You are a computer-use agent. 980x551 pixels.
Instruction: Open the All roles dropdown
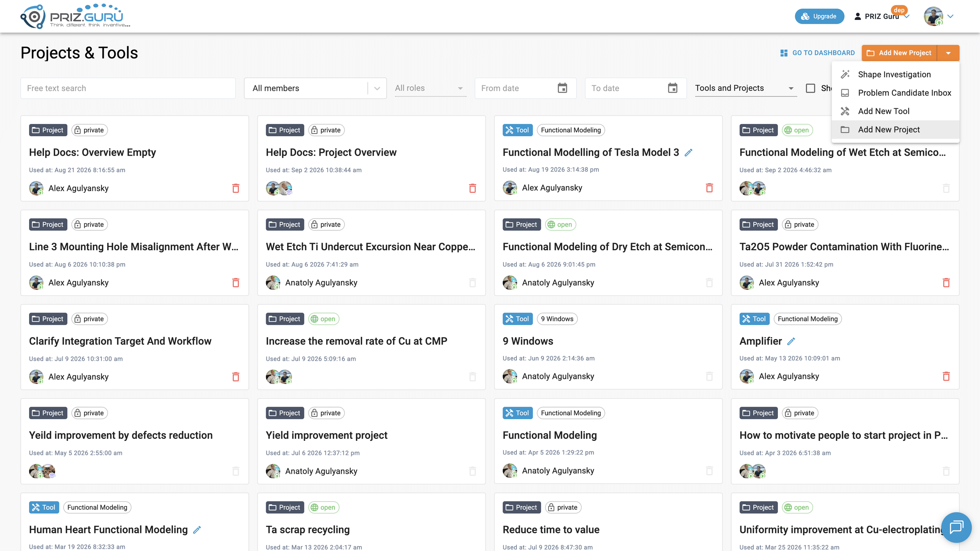click(430, 88)
